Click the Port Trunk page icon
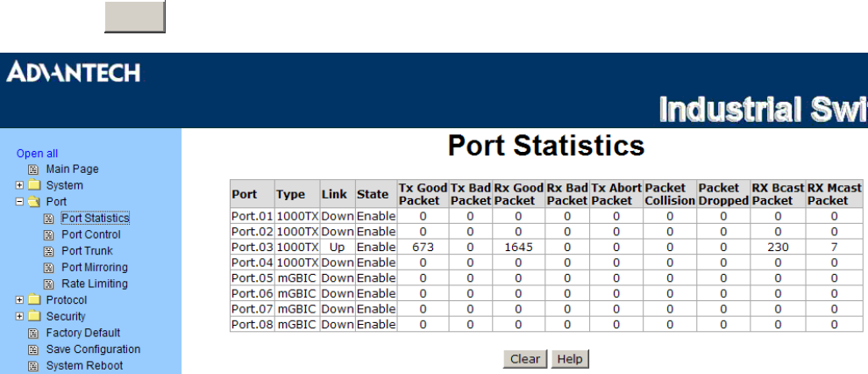Screen dimensions: 868x374 [x=49, y=251]
